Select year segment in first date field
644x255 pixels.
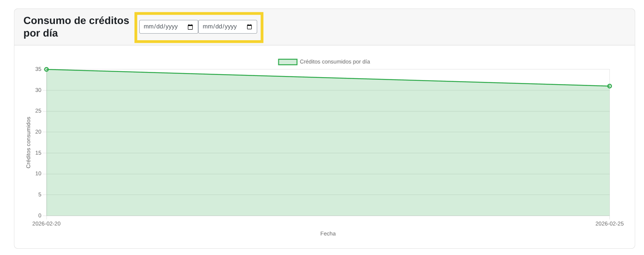pyautogui.click(x=171, y=27)
